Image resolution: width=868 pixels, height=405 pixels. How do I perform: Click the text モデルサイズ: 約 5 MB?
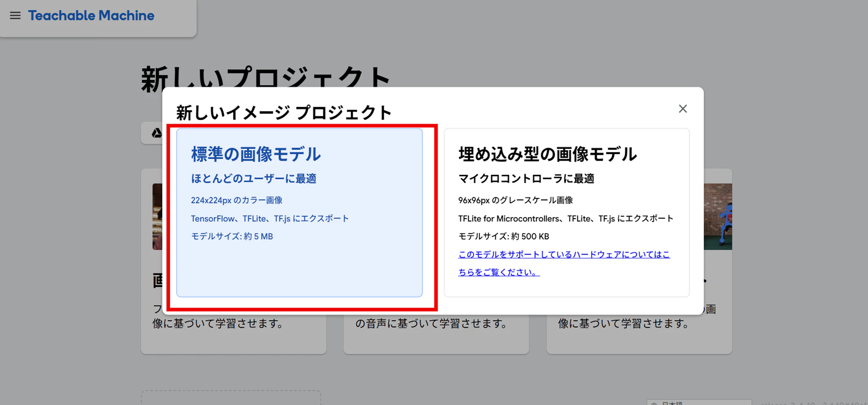point(232,236)
